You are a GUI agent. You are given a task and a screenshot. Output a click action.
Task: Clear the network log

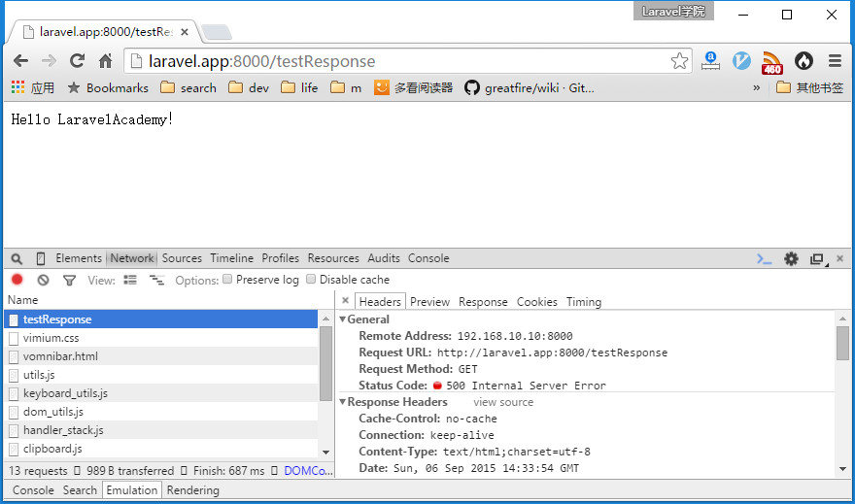tap(43, 280)
